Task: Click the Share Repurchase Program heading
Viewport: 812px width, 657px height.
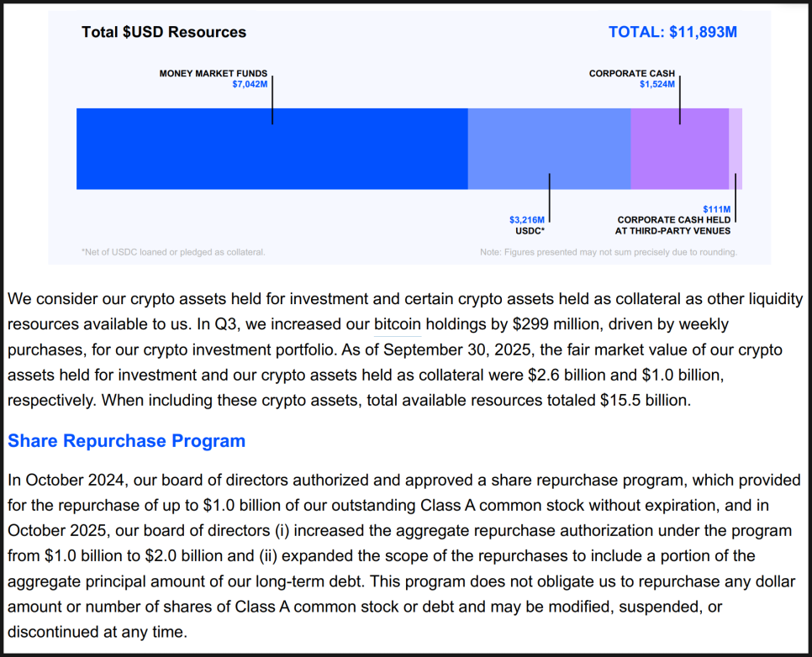Action: pyautogui.click(x=126, y=441)
